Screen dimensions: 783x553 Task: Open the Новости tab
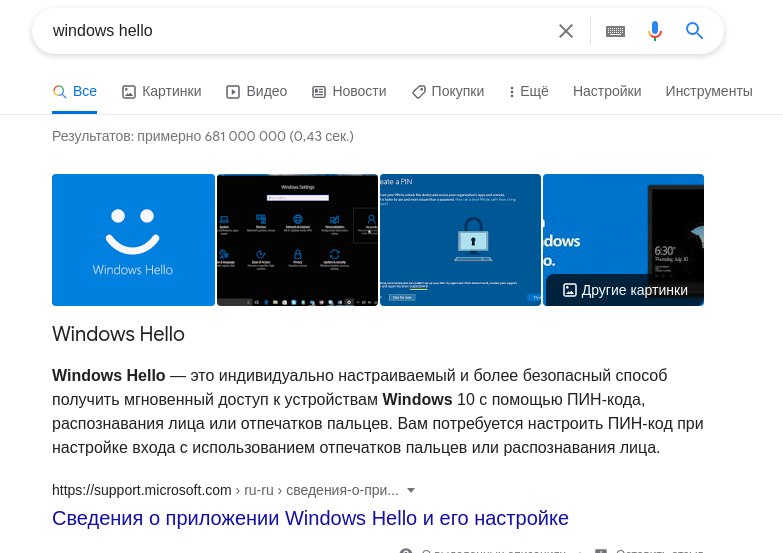pyautogui.click(x=349, y=91)
